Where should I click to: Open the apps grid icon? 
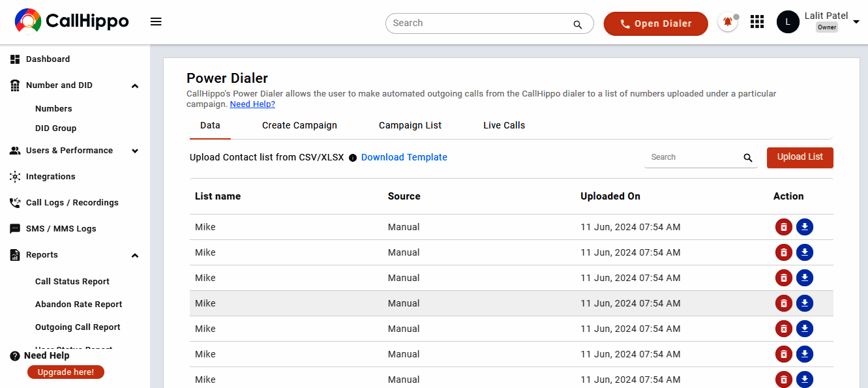tap(757, 22)
